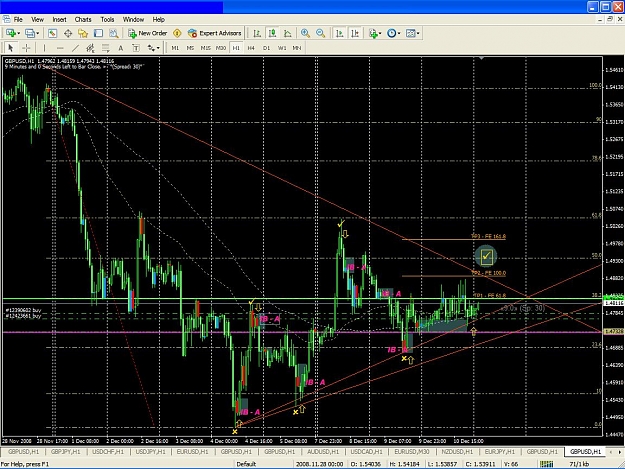The width and height of the screenshot is (625, 469).
Task: Switch to the GBPJPY,H1 chart tab
Action: (65, 452)
